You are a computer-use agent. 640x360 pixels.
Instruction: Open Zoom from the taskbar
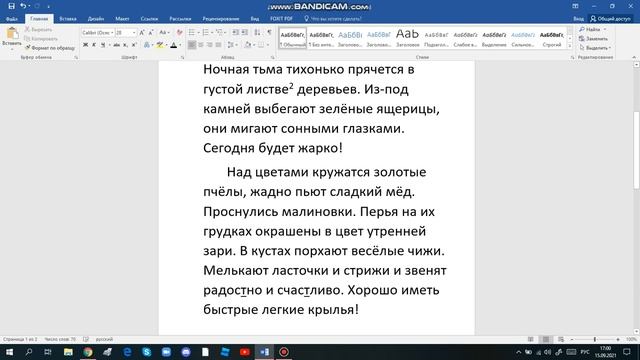pyautogui.click(x=166, y=352)
